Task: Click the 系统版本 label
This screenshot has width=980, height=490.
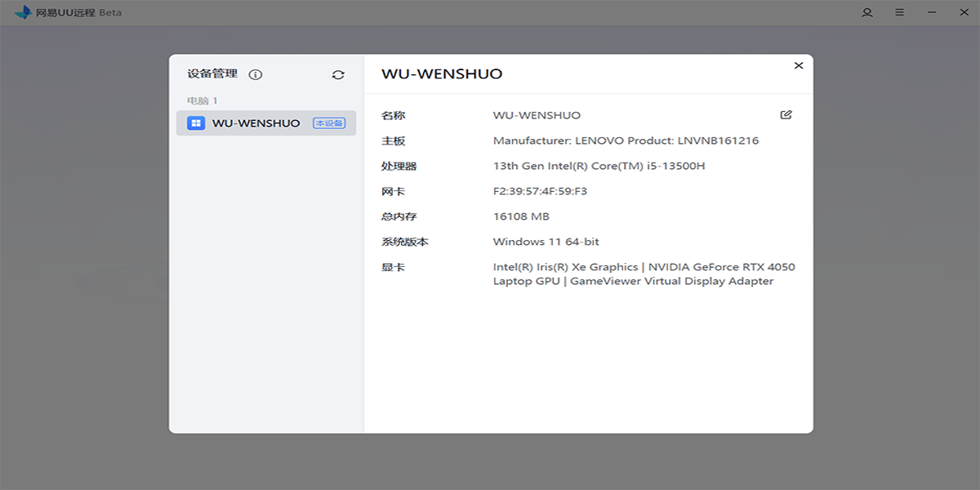Action: click(405, 242)
